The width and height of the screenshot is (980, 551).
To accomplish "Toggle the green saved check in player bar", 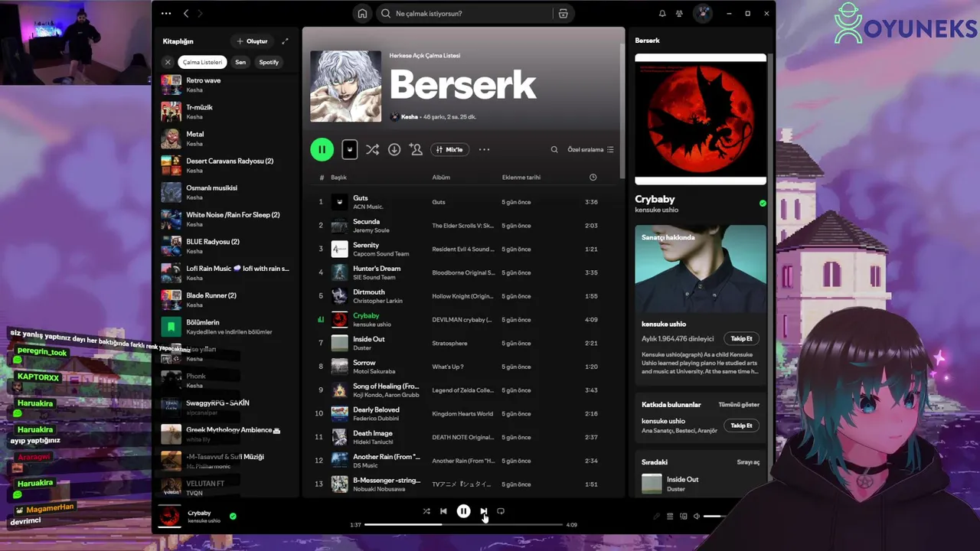I will point(233,516).
